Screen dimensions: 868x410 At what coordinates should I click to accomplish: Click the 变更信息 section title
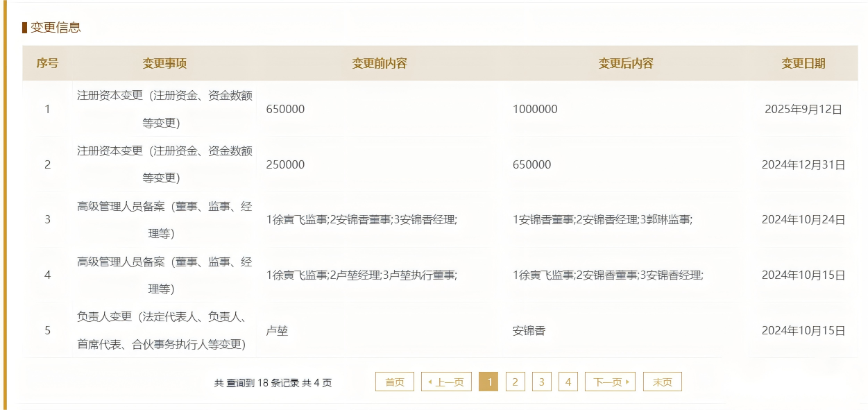tap(56, 28)
